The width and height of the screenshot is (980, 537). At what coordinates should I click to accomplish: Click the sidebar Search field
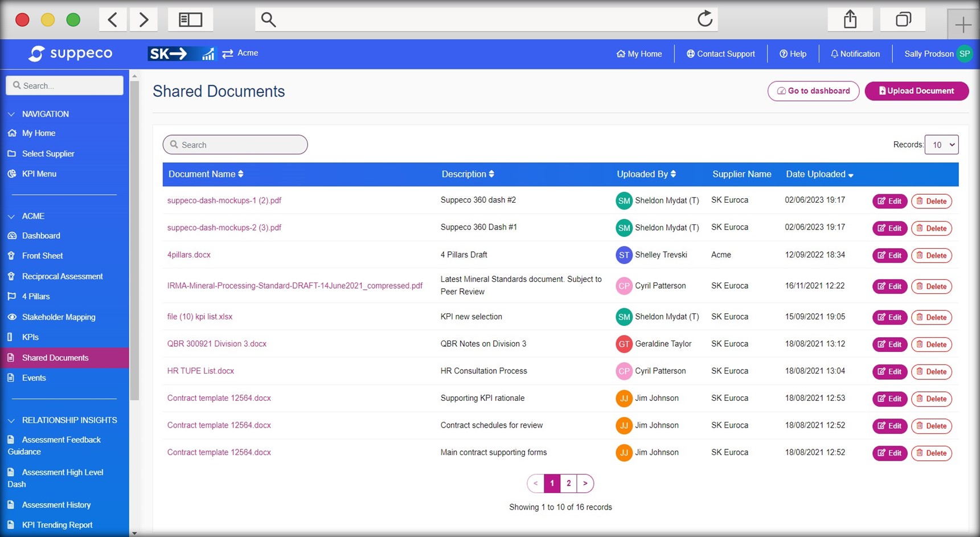(x=64, y=85)
